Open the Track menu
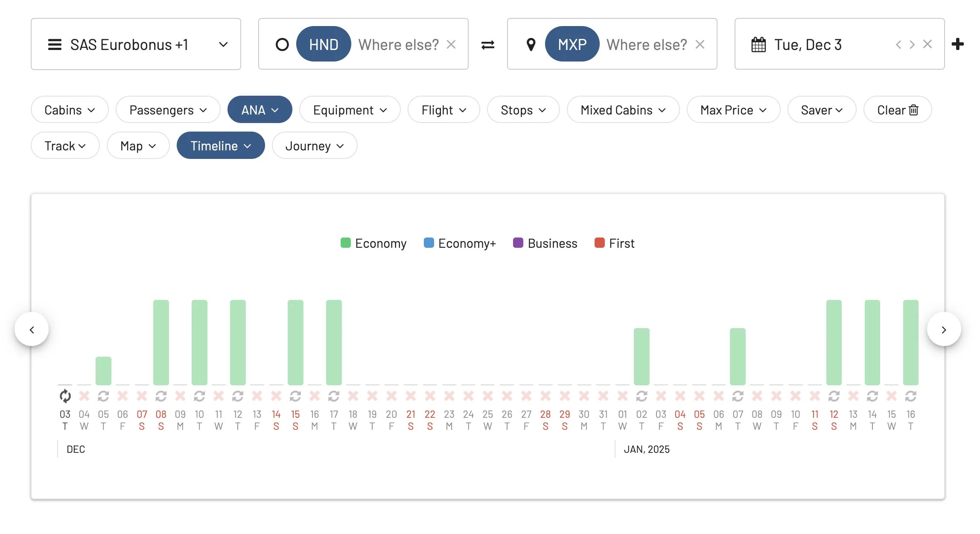The width and height of the screenshot is (980, 534). pyautogui.click(x=65, y=146)
